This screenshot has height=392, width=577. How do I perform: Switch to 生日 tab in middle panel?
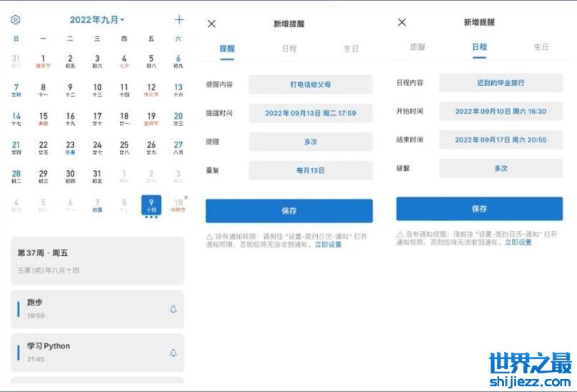point(351,49)
